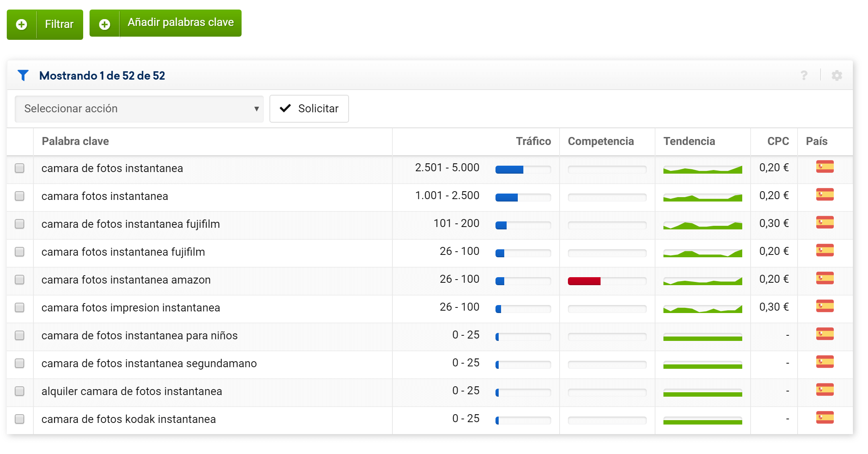This screenshot has width=868, height=454.
Task: Click the Palabra clave column header
Action: tap(75, 141)
